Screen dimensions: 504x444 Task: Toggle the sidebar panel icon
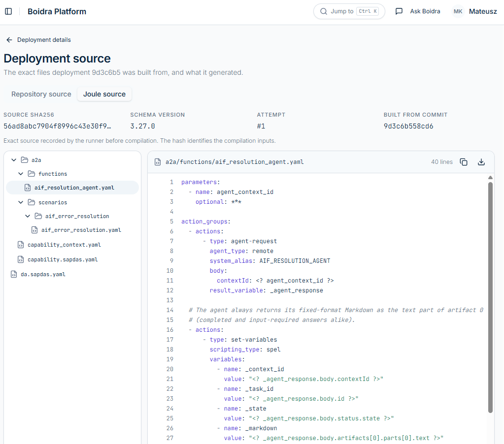pyautogui.click(x=9, y=11)
